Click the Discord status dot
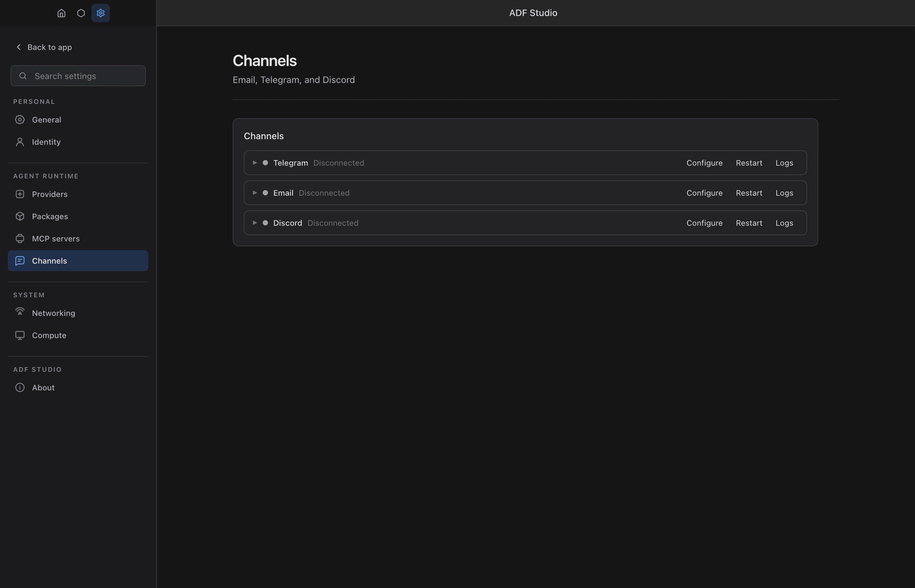This screenshot has height=588, width=915. coord(265,223)
